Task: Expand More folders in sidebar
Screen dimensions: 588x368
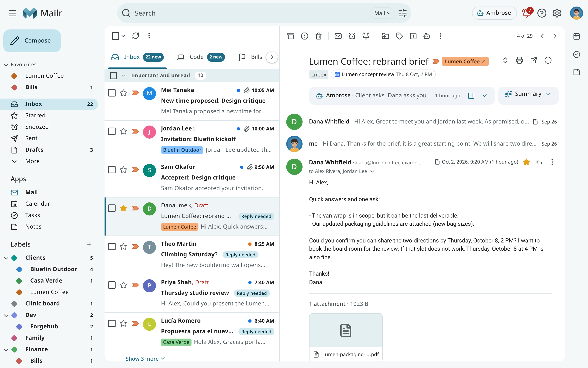Action: coord(49,161)
